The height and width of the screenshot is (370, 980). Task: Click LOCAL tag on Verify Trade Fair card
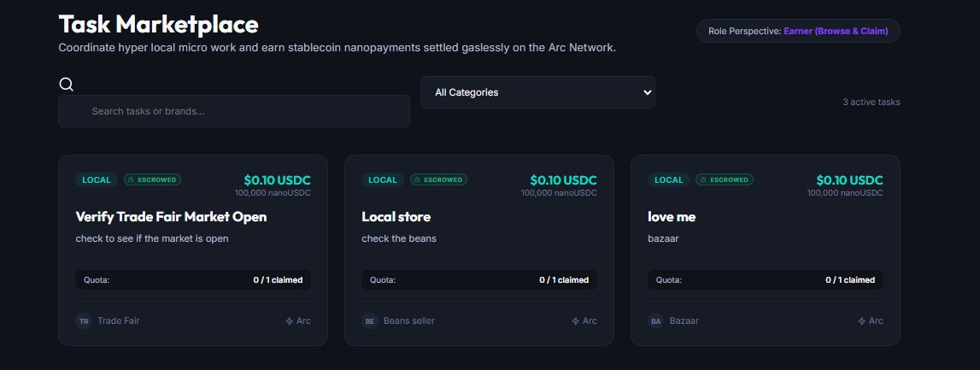point(97,180)
